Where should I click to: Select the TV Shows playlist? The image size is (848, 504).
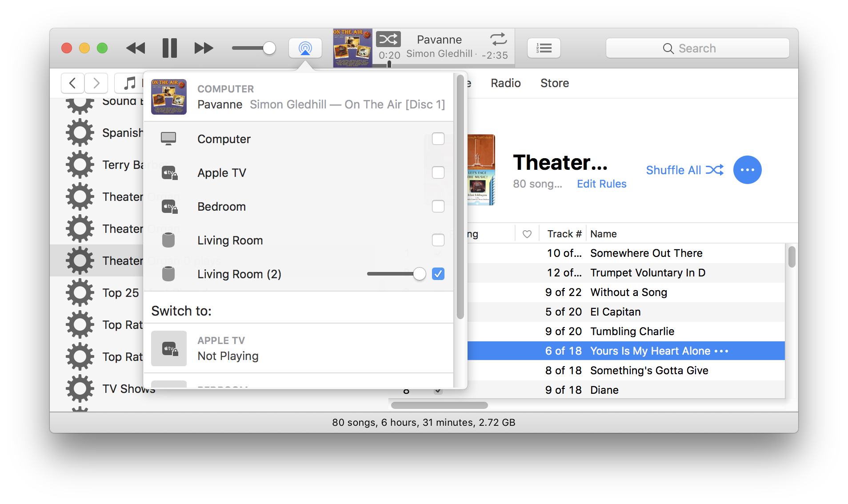pos(129,389)
